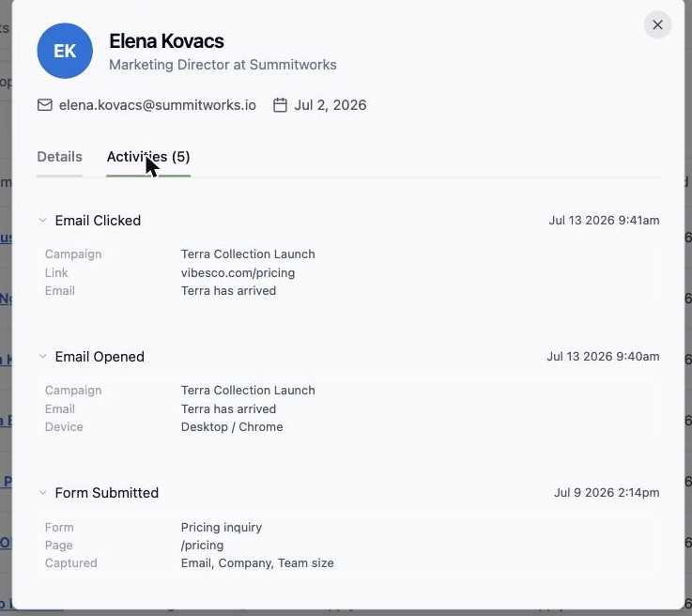692x616 pixels.
Task: Click the Form Submitted title
Action: [x=107, y=492]
